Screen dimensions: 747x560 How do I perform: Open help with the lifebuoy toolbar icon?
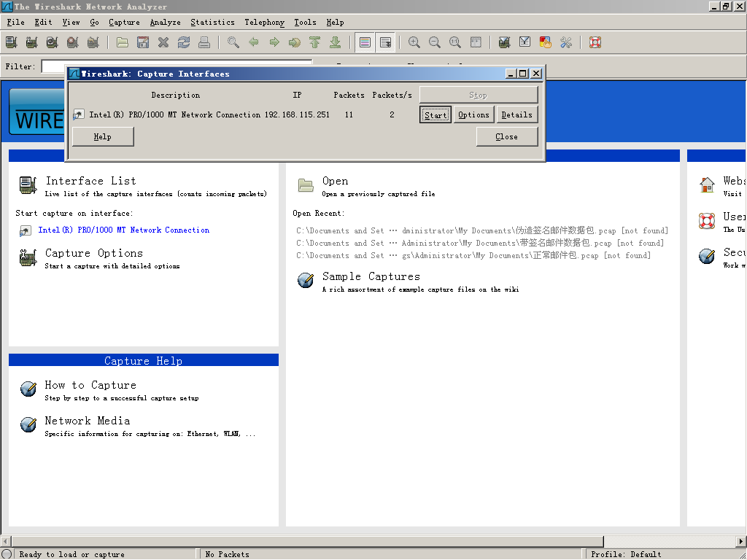(595, 42)
